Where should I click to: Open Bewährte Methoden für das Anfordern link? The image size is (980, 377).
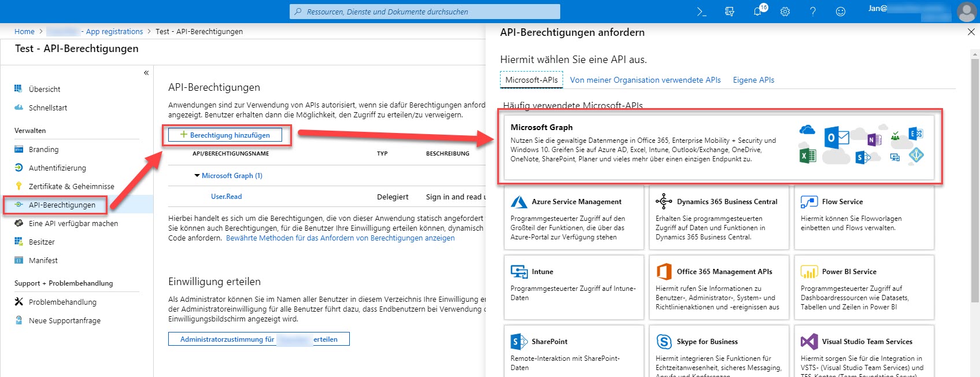(x=341, y=238)
